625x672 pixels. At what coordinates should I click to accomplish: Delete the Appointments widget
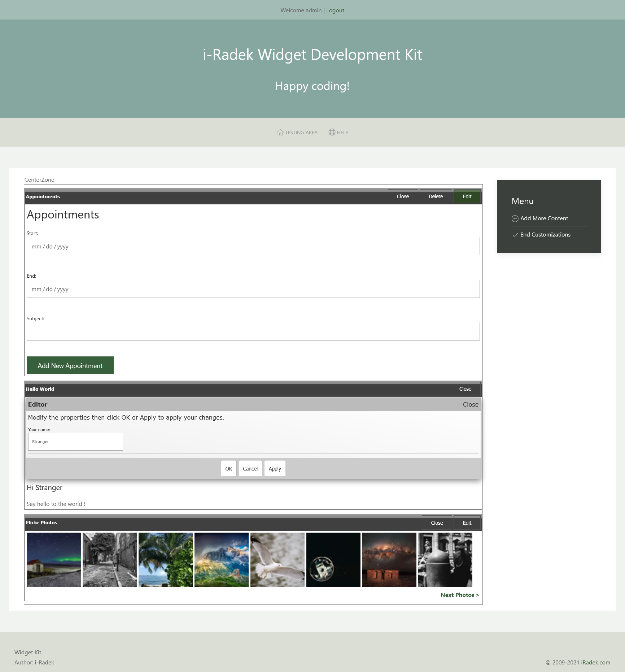point(436,196)
